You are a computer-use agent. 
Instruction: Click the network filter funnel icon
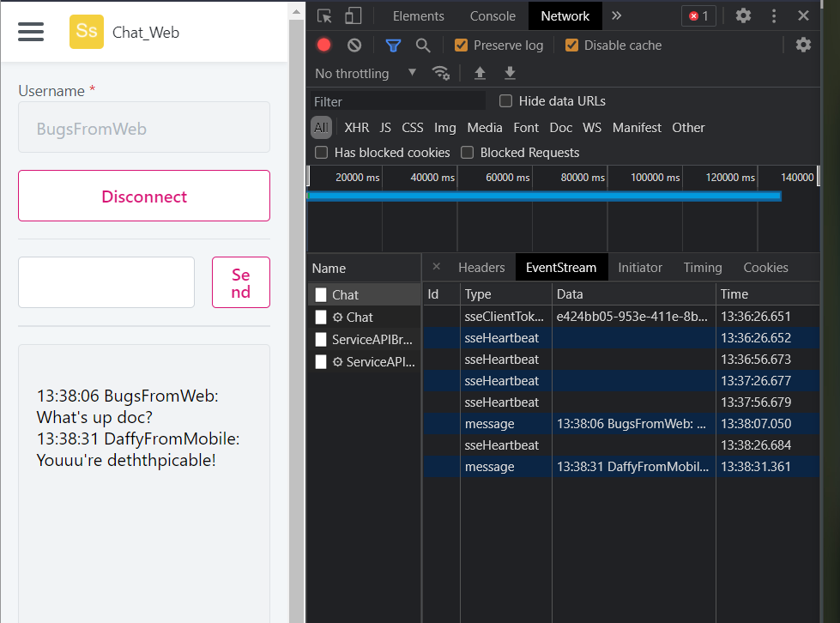tap(393, 45)
